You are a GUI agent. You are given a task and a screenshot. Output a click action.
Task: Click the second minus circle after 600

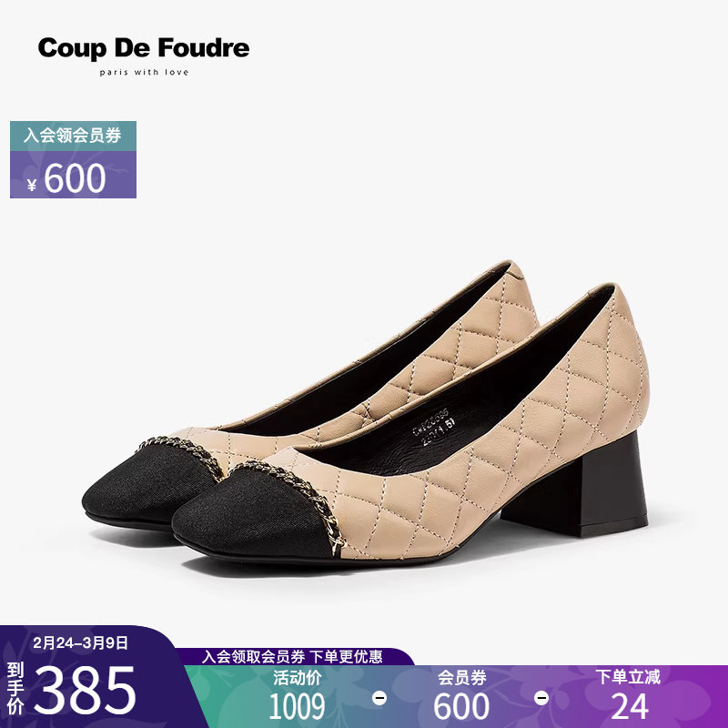click(541, 698)
